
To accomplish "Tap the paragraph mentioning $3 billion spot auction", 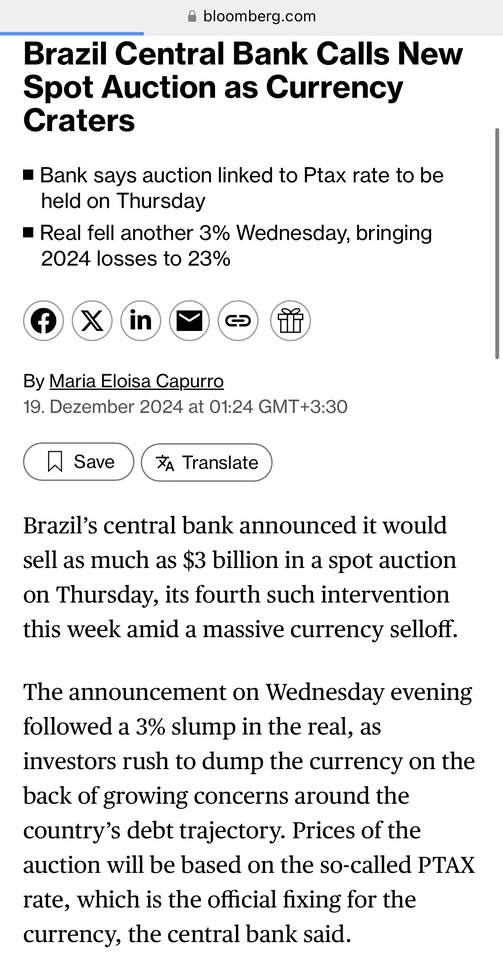I will coord(240,577).
